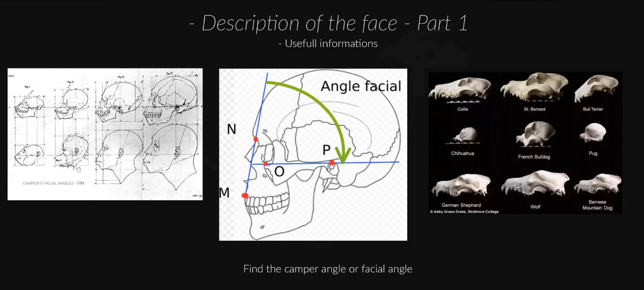This screenshot has width=644, height=290.
Task: Click the Pug skull photo
Action: click(593, 133)
